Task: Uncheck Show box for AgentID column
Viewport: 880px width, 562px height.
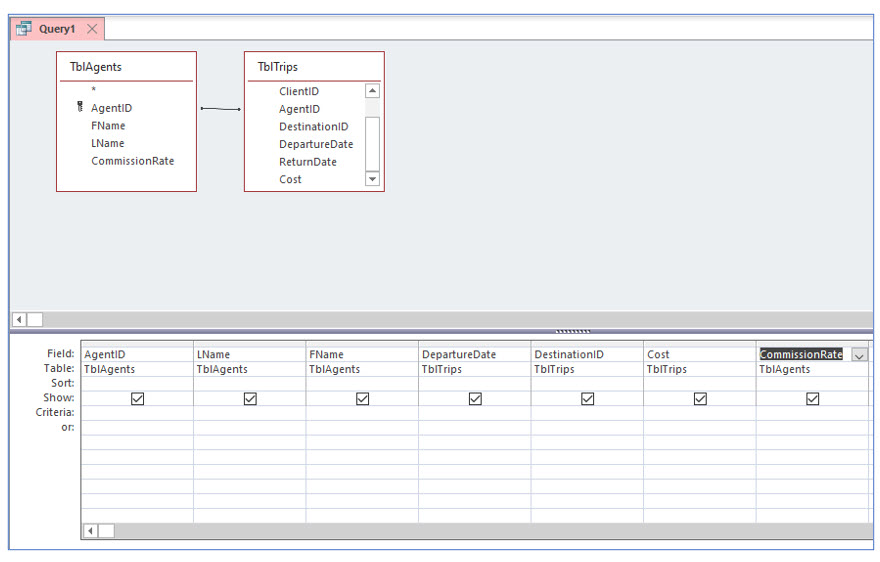Action: click(x=138, y=399)
